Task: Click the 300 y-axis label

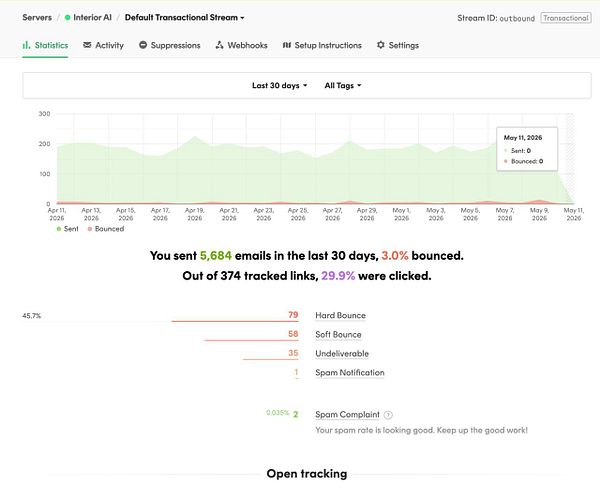Action: pos(44,114)
